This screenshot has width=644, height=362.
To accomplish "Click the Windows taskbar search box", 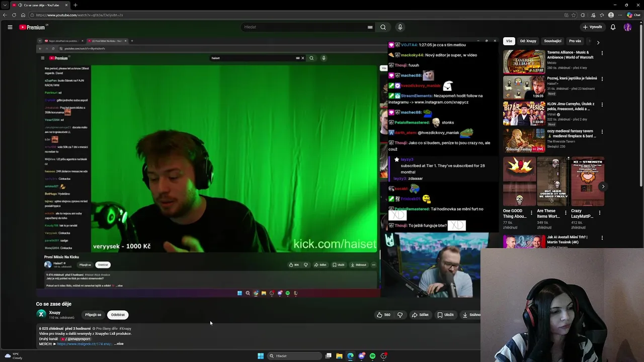I will point(294,356).
